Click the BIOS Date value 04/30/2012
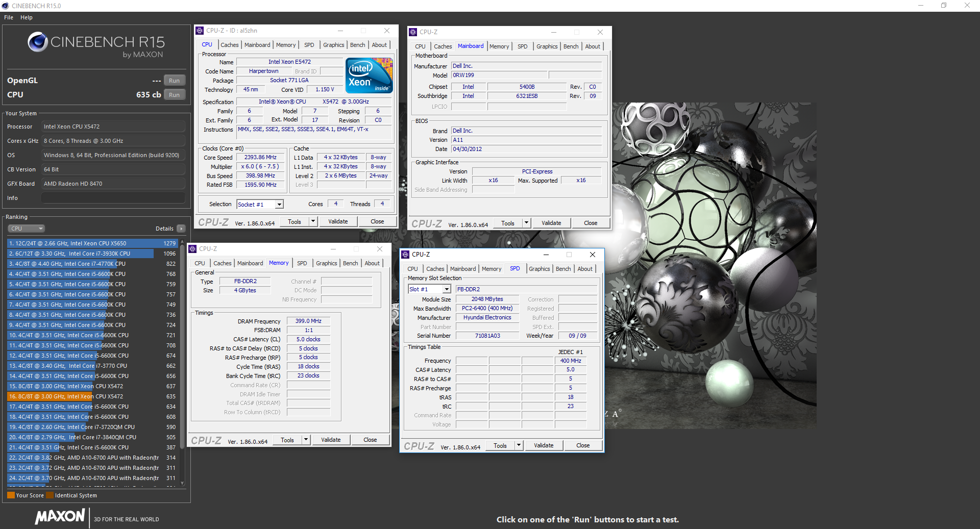Image resolution: width=980 pixels, height=529 pixels. [527, 149]
